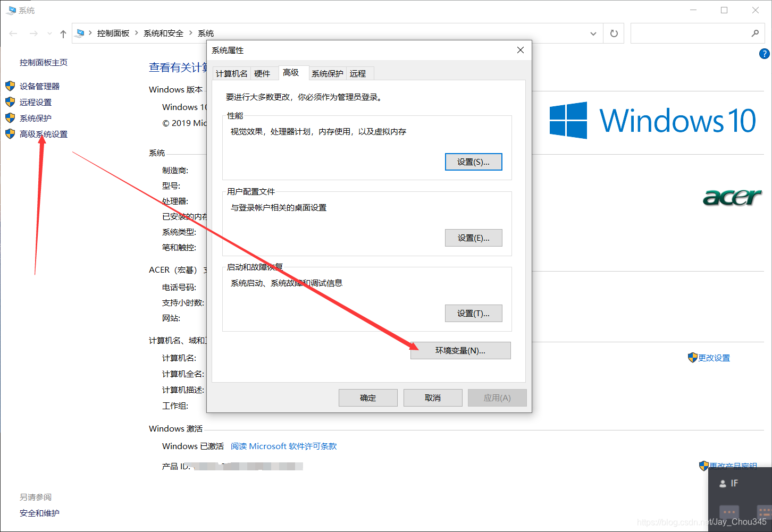
Task: Click the shield icon beside 高级系统设置
Action: pyautogui.click(x=10, y=134)
